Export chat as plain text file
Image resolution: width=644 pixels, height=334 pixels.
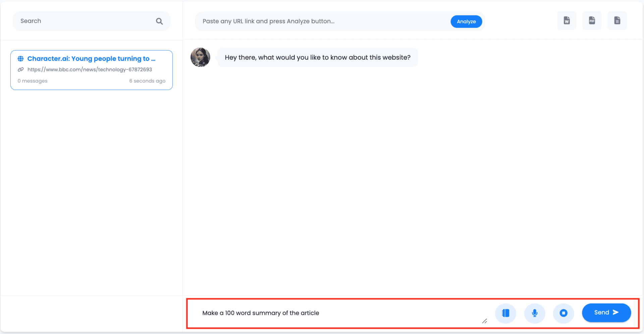pos(617,21)
